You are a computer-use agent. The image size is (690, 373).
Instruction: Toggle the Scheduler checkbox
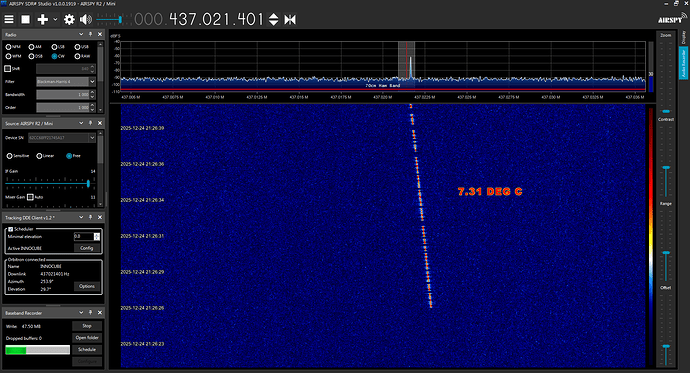(x=11, y=229)
